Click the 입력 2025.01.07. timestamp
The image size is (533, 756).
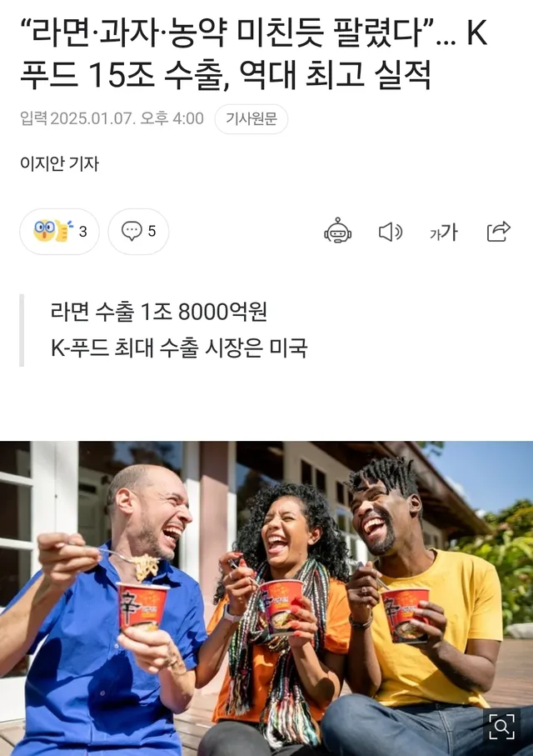point(112,118)
